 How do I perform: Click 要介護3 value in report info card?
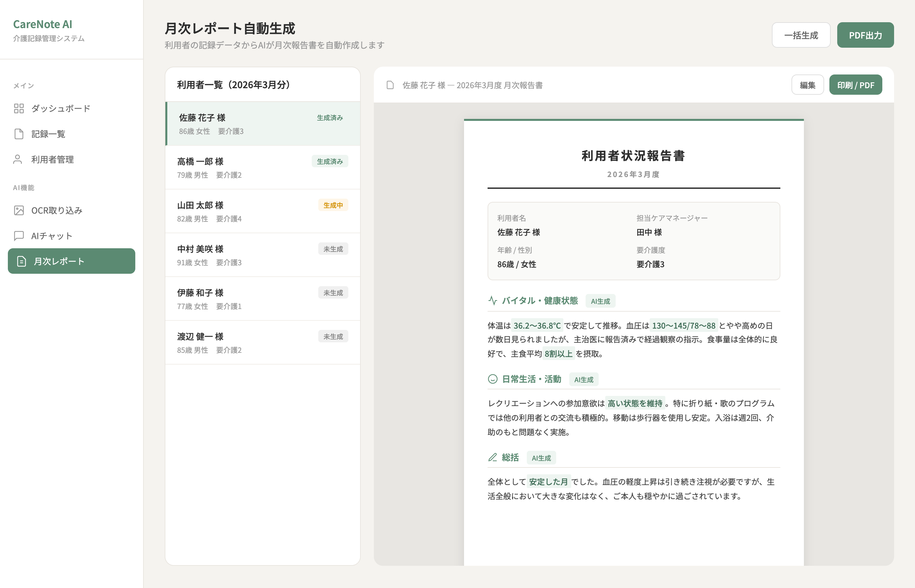pos(650,264)
